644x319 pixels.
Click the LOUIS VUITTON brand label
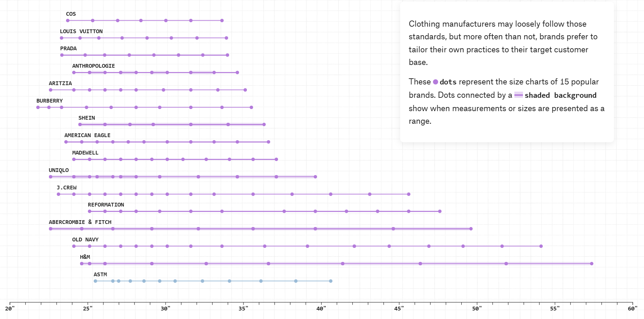81,31
